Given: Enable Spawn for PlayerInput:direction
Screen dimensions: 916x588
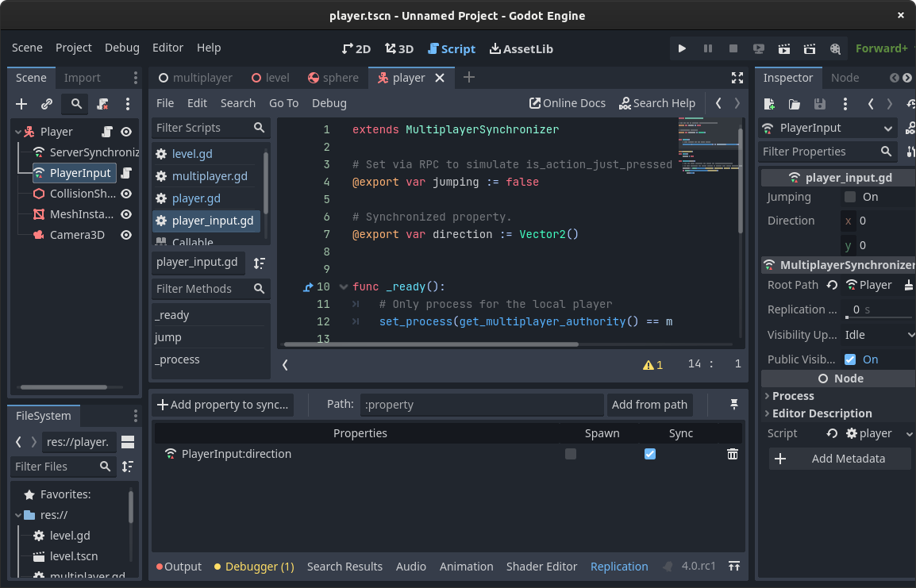Looking at the screenshot, I should click(x=570, y=454).
